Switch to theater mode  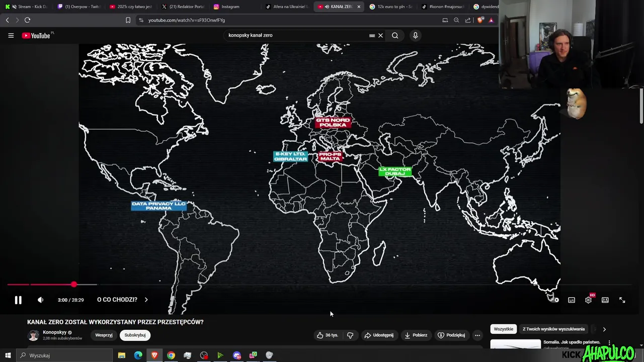pos(605,300)
